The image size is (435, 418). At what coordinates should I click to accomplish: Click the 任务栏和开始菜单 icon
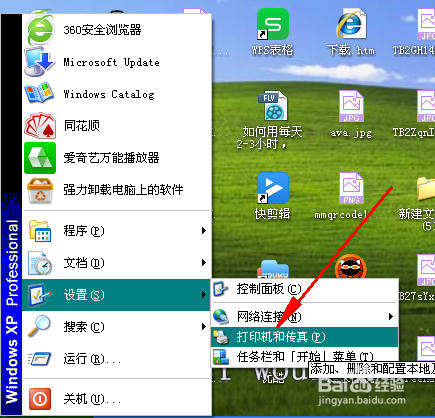(x=221, y=357)
